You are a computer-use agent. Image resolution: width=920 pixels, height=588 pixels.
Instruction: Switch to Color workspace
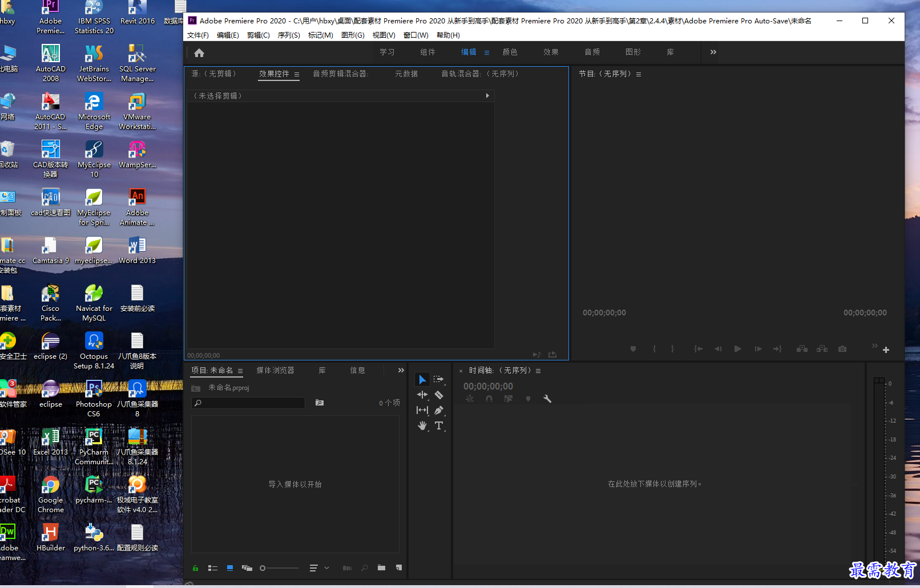[510, 52]
